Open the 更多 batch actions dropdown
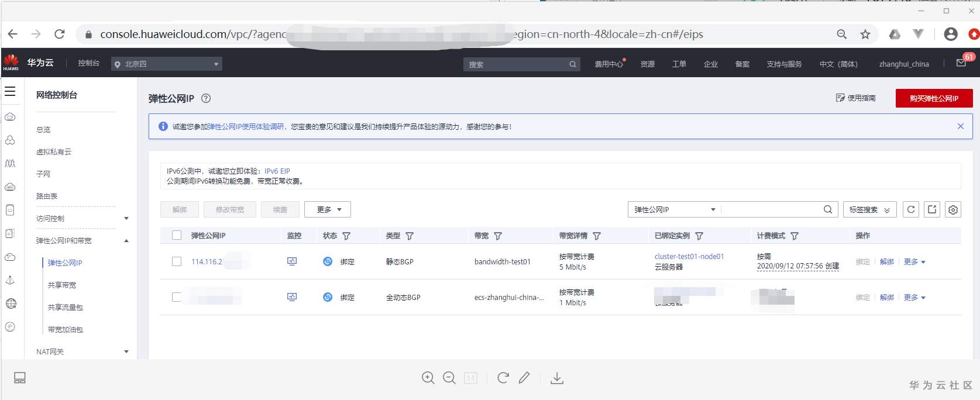Screen dimensions: 980x400 (x=328, y=209)
